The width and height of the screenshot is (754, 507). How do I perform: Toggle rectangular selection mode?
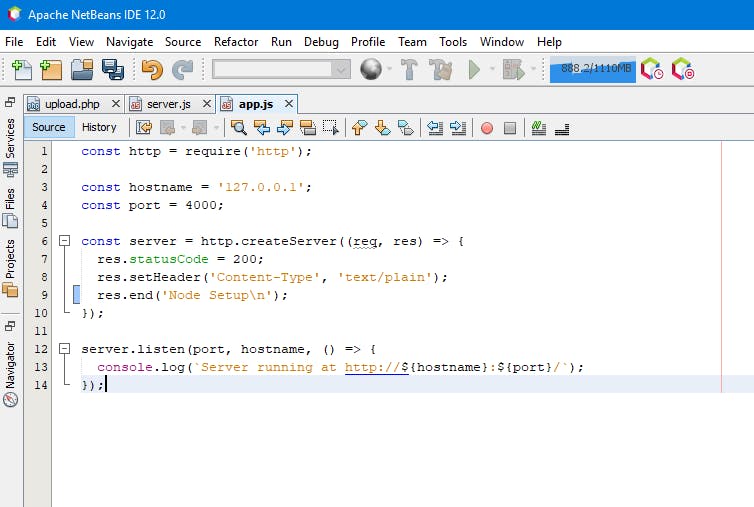click(330, 127)
